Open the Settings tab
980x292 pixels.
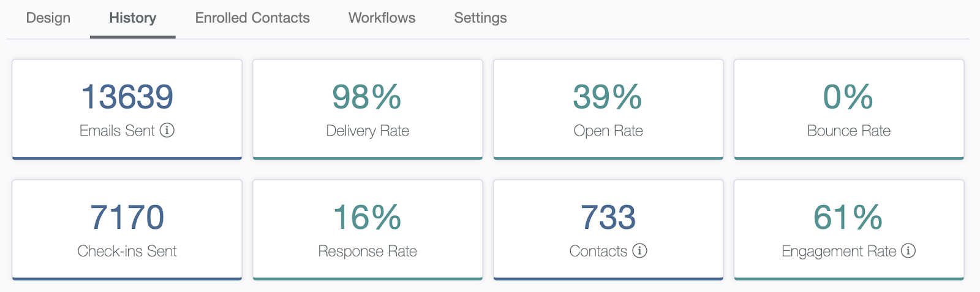[481, 18]
